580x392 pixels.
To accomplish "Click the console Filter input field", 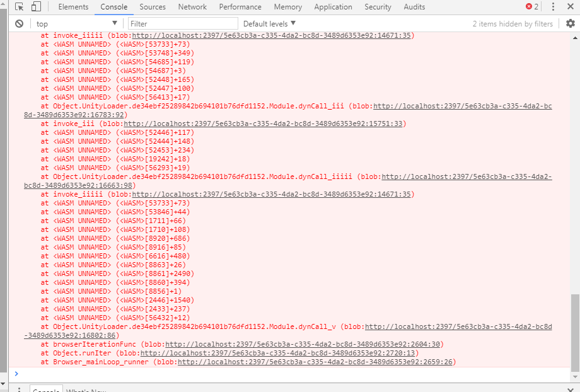I will [x=183, y=23].
